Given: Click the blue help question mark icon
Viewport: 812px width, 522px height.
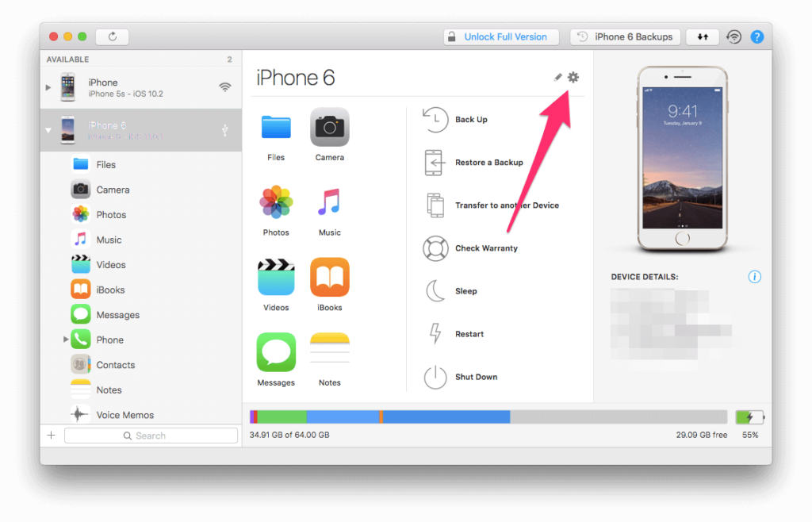Looking at the screenshot, I should 757,36.
